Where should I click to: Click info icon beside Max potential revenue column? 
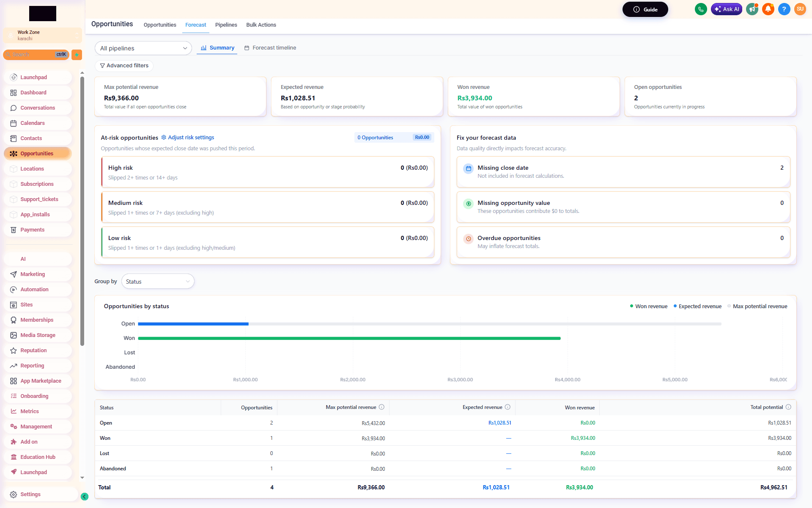coord(381,407)
